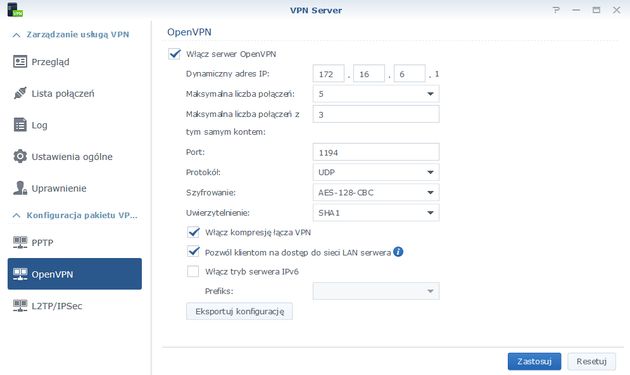Click the Zastosuj button
630x375 pixels.
pyautogui.click(x=534, y=361)
